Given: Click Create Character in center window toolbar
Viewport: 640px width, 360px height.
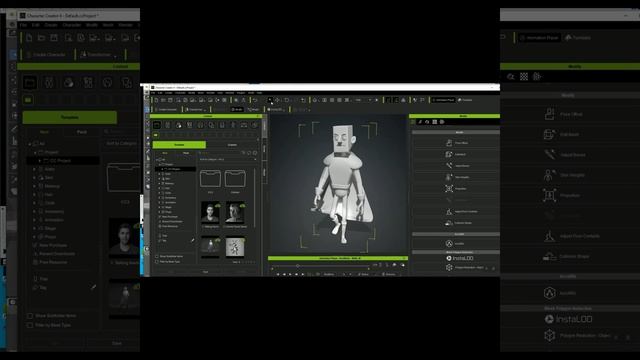Looking at the screenshot, I should [166, 109].
